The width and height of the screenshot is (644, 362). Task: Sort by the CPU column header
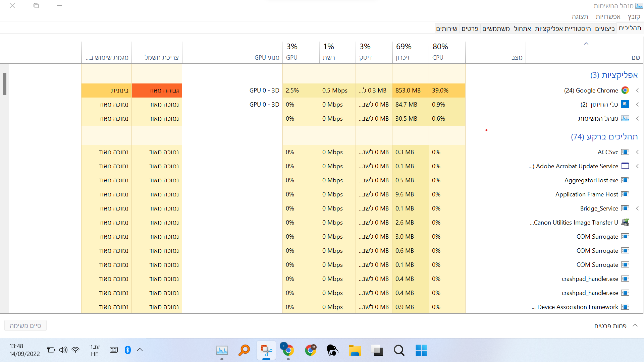[447, 52]
